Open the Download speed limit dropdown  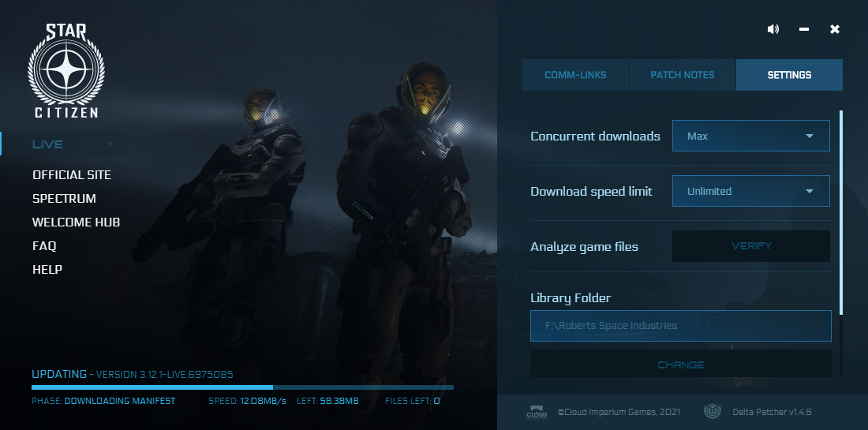[750, 191]
